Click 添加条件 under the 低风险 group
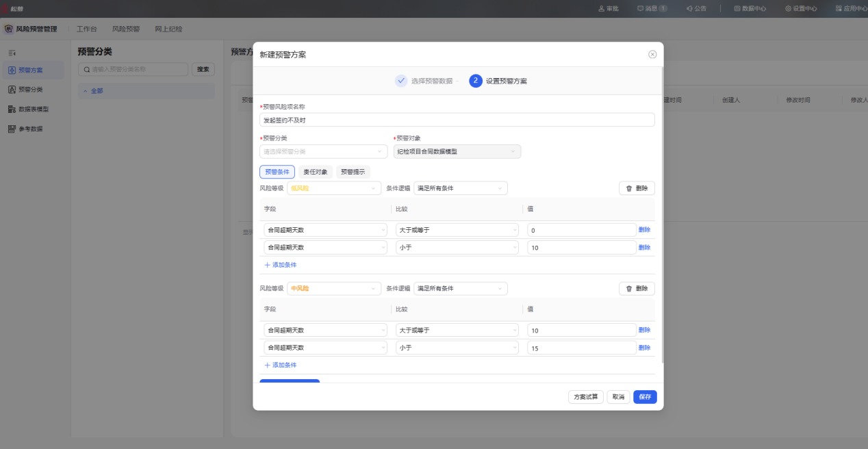 281,265
